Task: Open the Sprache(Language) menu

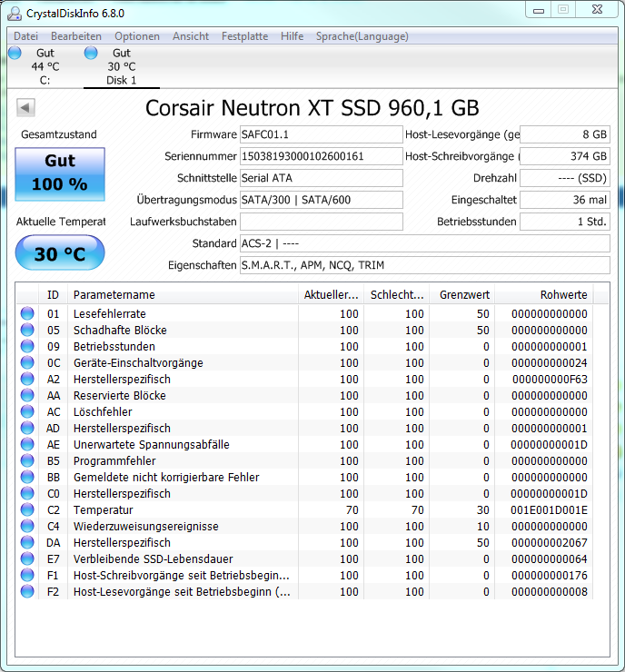Action: pos(362,36)
